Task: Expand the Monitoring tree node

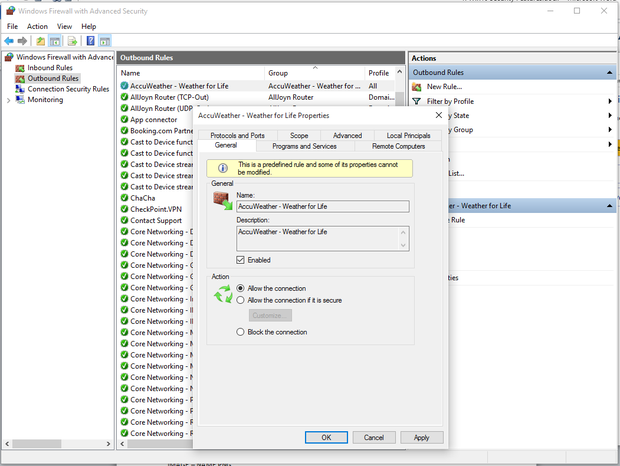Action: 8,100
